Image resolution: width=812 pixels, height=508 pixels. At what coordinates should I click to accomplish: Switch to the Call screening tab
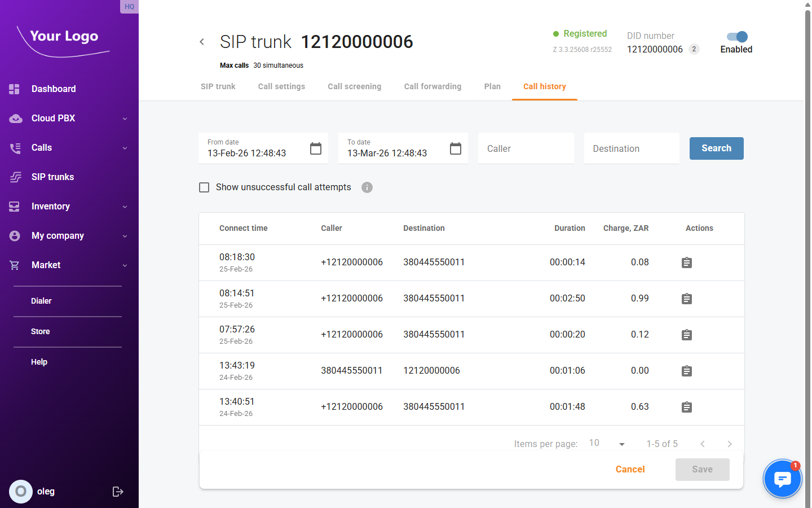[x=354, y=86]
